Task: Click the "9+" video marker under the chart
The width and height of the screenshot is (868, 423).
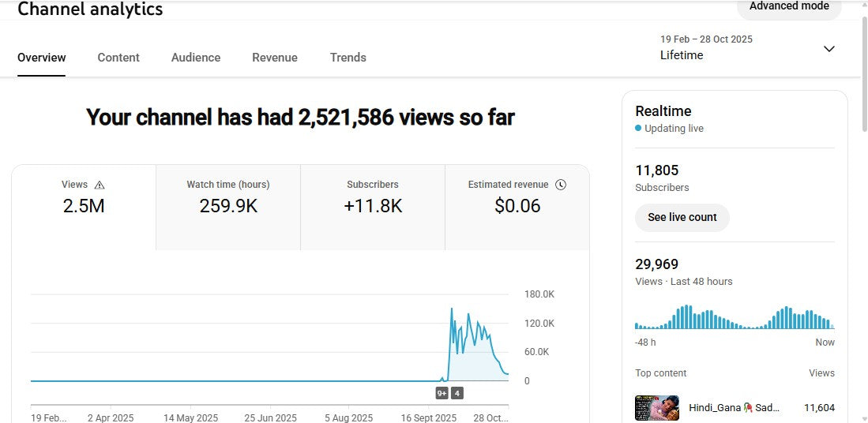Action: point(442,393)
